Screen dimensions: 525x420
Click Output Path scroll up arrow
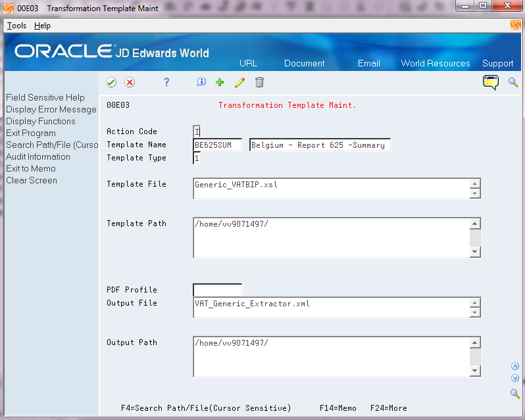tap(475, 342)
